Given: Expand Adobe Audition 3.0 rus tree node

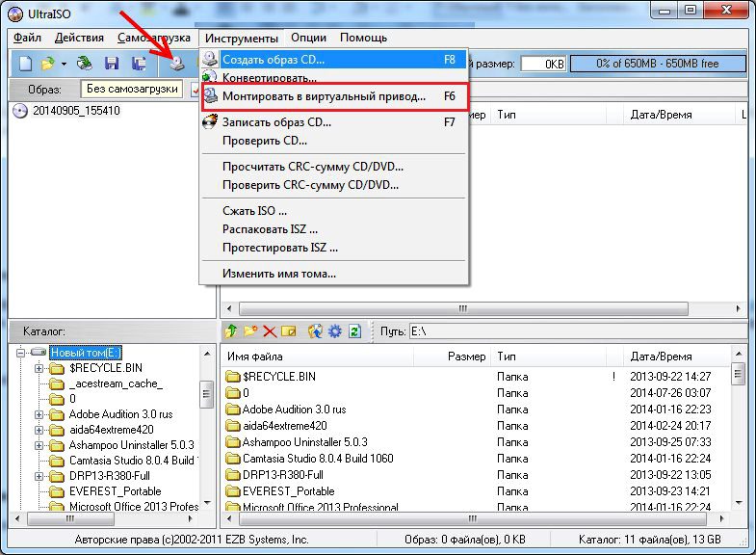Looking at the screenshot, I should coord(39,414).
